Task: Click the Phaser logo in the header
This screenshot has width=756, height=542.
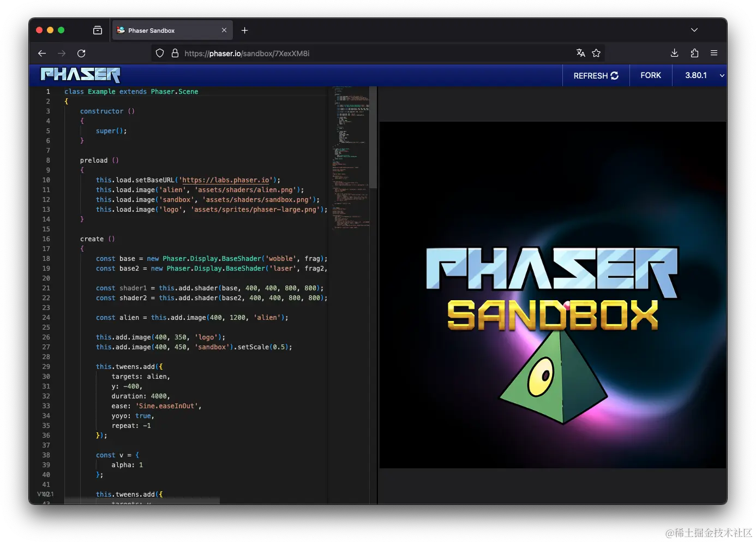Action: (x=80, y=75)
